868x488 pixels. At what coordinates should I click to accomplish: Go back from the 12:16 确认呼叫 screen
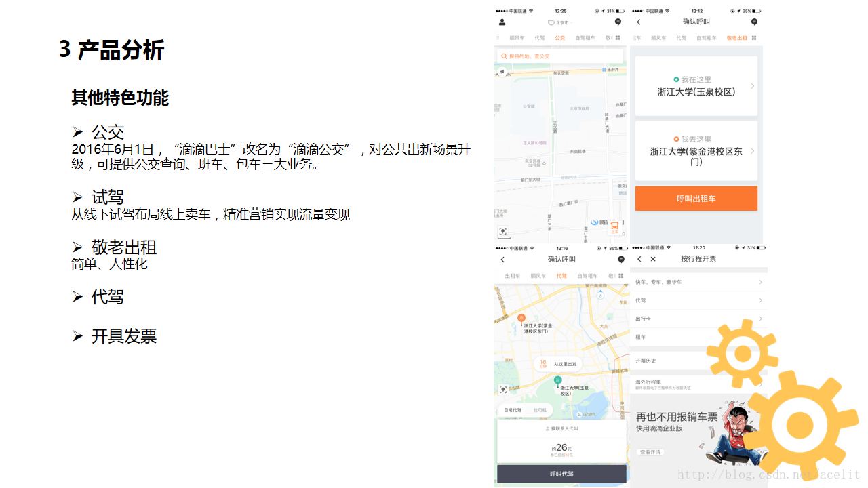coord(502,260)
